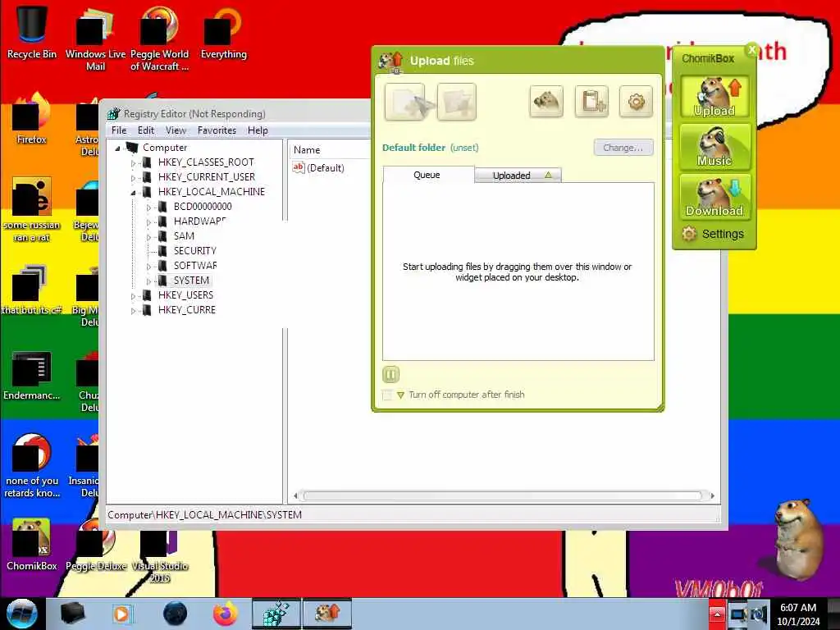Click the hamster mascot on desktop
This screenshot has width=840, height=630.
click(799, 538)
